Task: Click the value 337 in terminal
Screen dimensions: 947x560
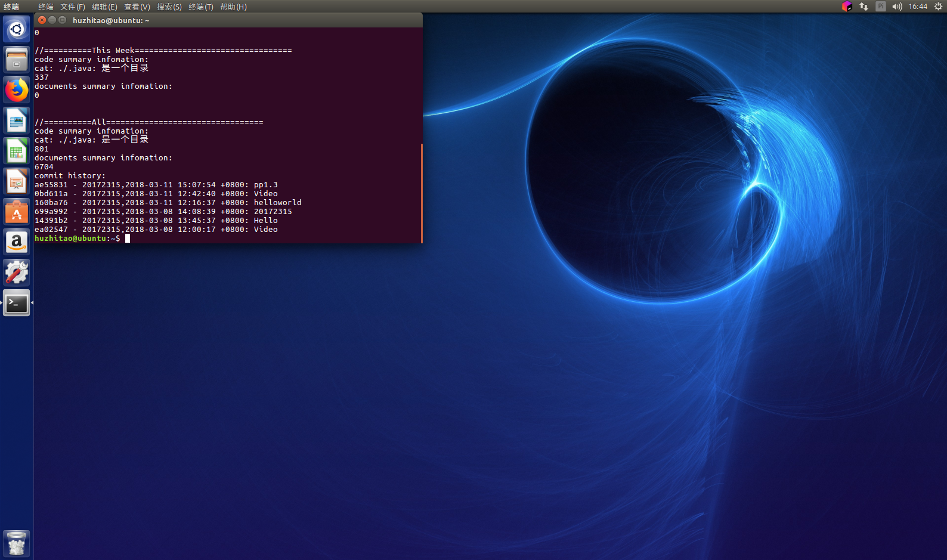Action: [x=42, y=78]
